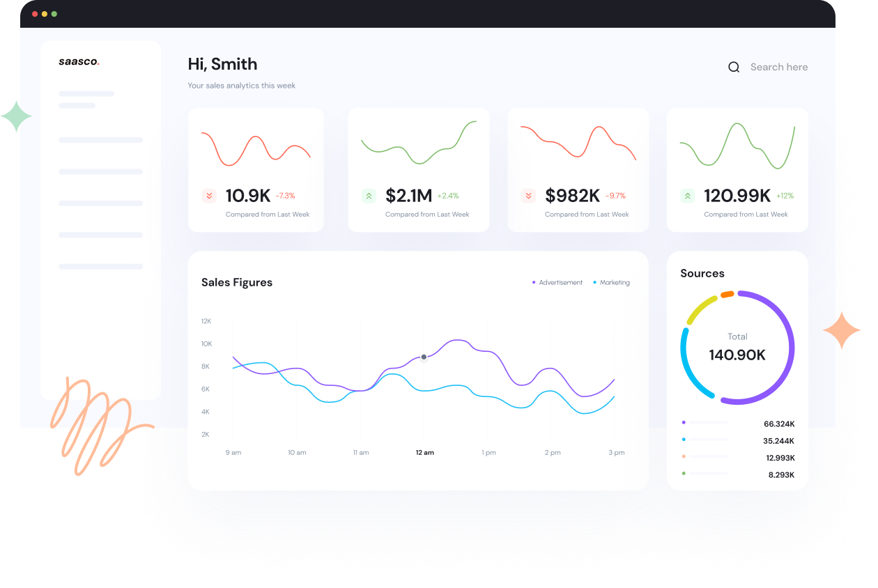878x588 pixels.
Task: Click the red down-arrow icon beside $982K
Action: click(x=528, y=196)
